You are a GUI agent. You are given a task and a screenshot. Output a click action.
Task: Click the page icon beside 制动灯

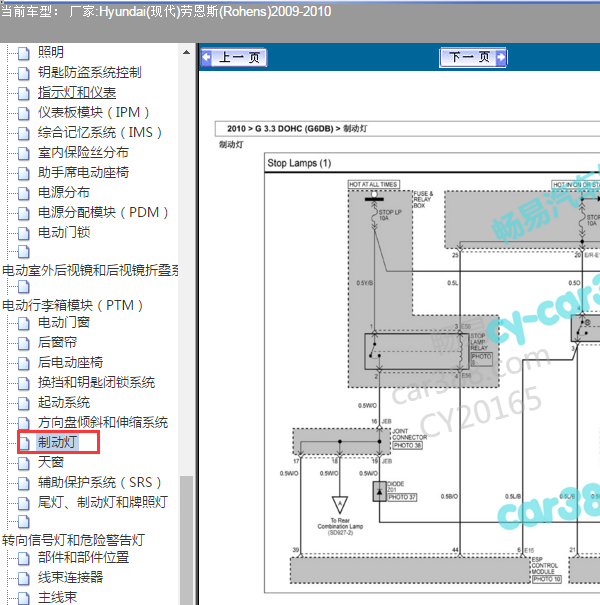24,444
